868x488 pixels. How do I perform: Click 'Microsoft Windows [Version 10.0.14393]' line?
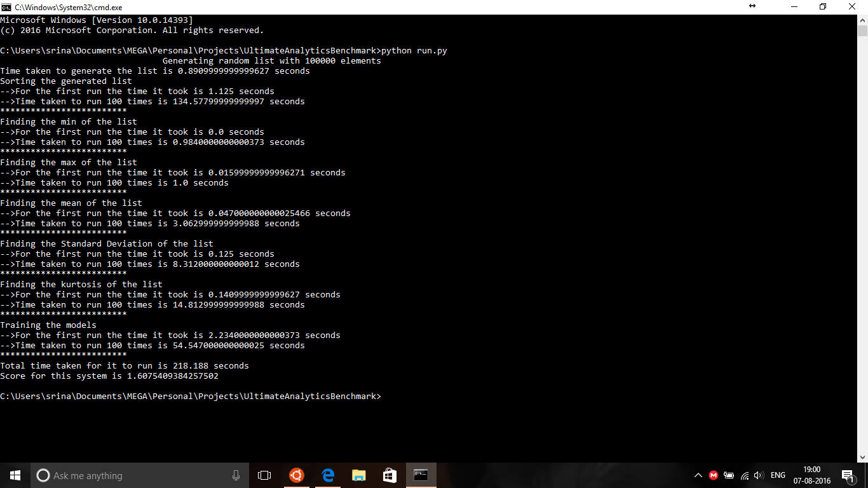pyautogui.click(x=97, y=20)
